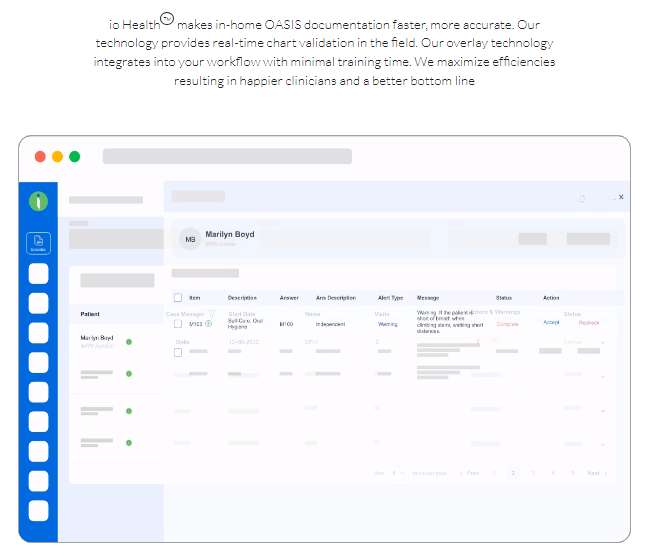Click the Action column header
This screenshot has height=553, width=649.
[551, 298]
